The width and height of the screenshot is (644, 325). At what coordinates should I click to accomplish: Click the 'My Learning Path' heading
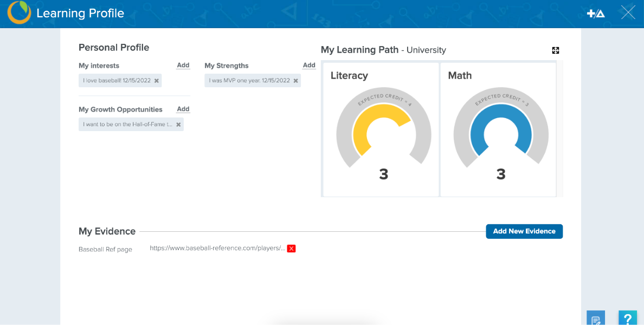coord(360,50)
